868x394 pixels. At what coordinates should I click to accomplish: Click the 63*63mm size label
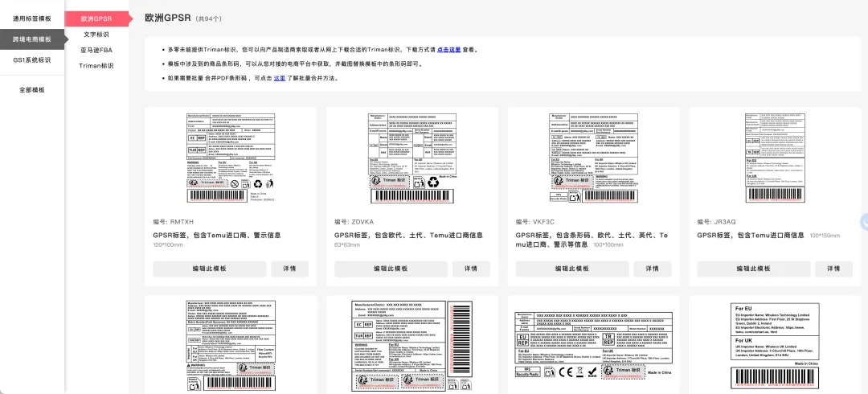point(347,245)
